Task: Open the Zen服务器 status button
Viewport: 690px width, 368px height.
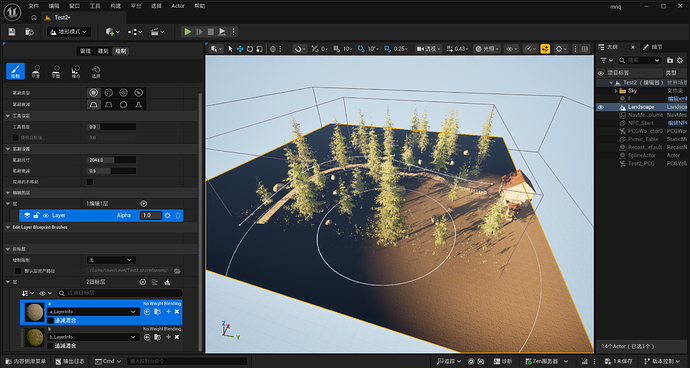Action: pyautogui.click(x=548, y=361)
